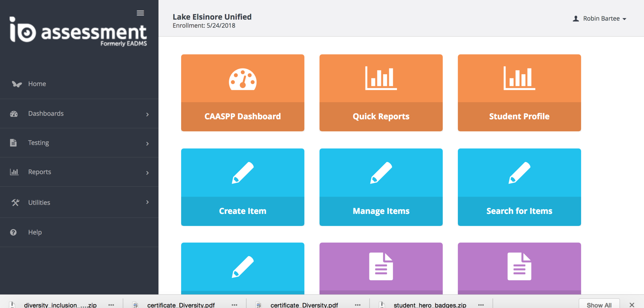Expand the Utilities sidebar menu
The width and height of the screenshot is (644, 308).
[x=79, y=202]
